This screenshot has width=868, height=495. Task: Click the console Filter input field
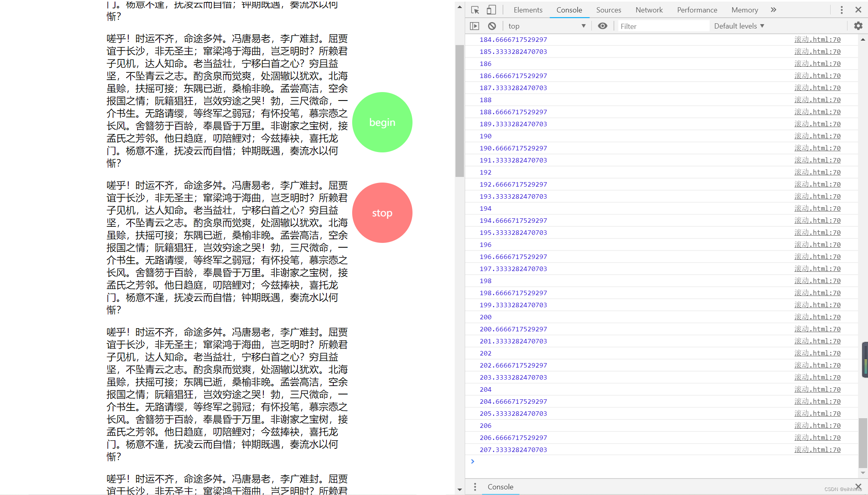tap(663, 26)
